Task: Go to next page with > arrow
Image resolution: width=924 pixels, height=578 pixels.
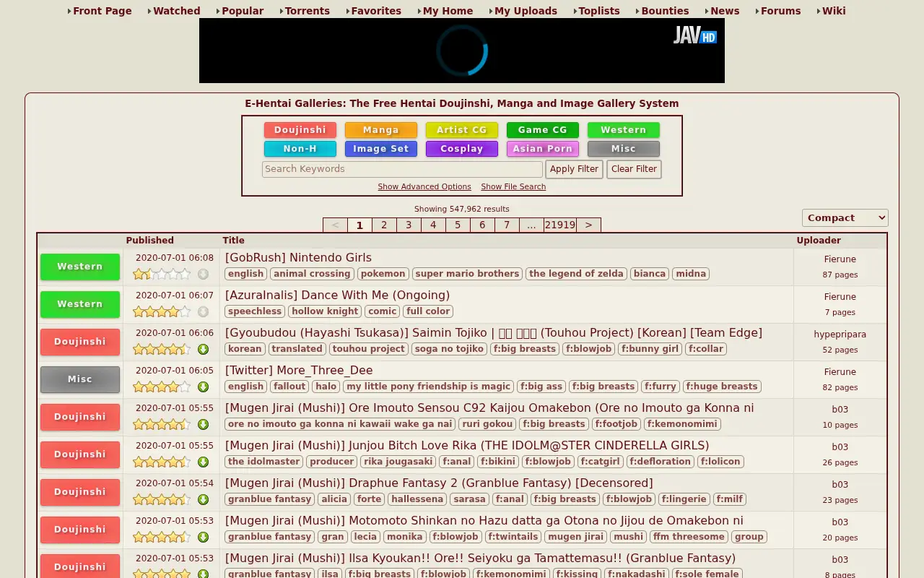Action: pos(588,225)
